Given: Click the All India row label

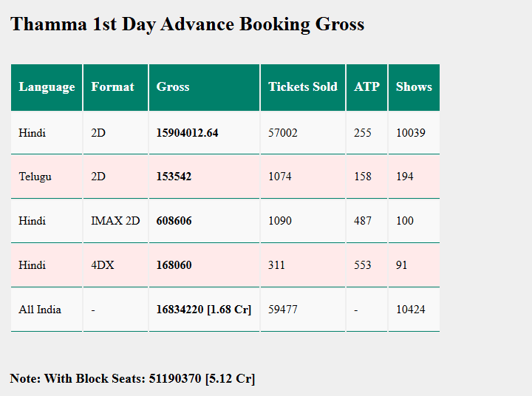Looking at the screenshot, I should tap(40, 310).
